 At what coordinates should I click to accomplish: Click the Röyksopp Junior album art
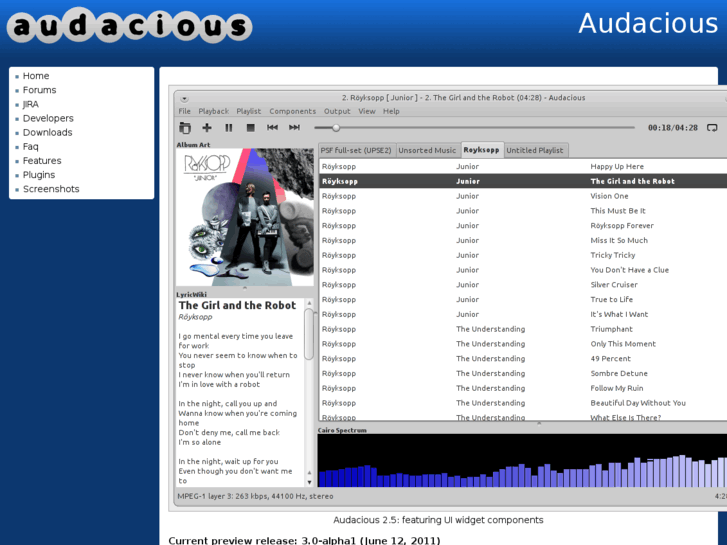[x=245, y=217]
